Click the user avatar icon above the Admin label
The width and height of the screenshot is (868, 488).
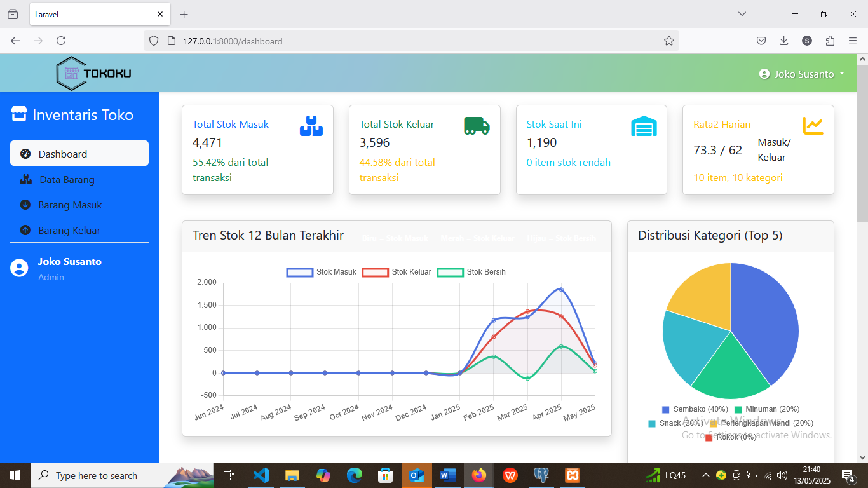tap(19, 268)
